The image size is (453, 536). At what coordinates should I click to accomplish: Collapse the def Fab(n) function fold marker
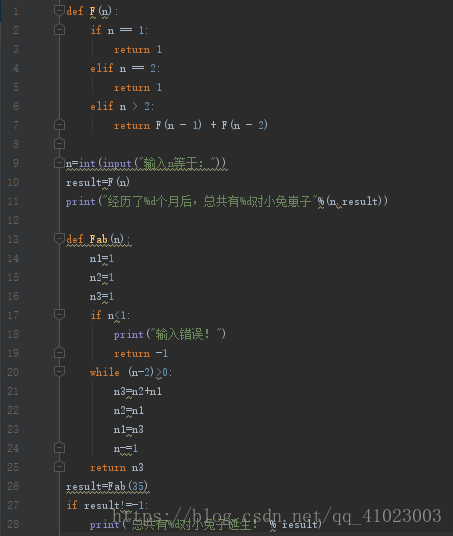(59, 238)
